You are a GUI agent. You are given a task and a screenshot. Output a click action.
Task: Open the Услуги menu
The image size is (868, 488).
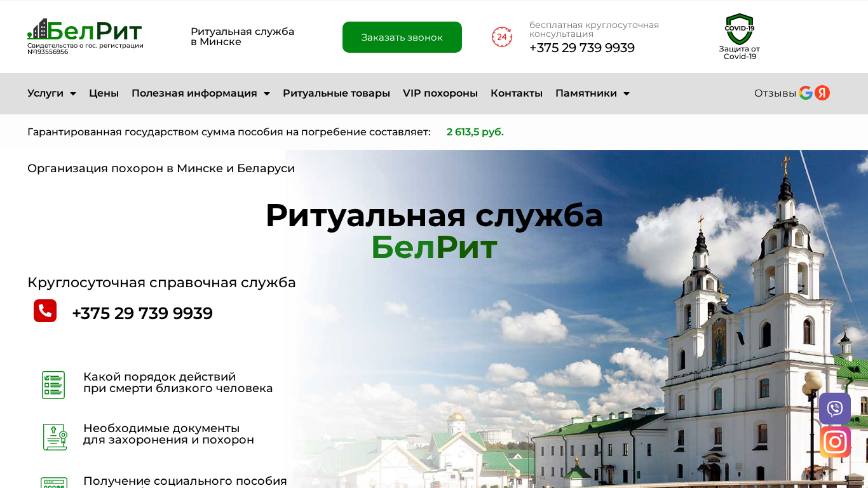click(46, 93)
